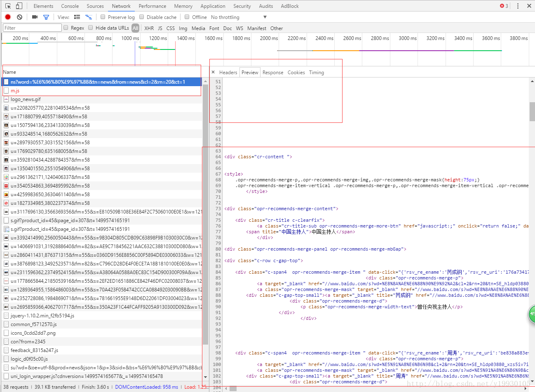Viewport: 535px width, 392px height.
Task: Click icon for icons_0cdd2dd7.png
Action: [6, 333]
